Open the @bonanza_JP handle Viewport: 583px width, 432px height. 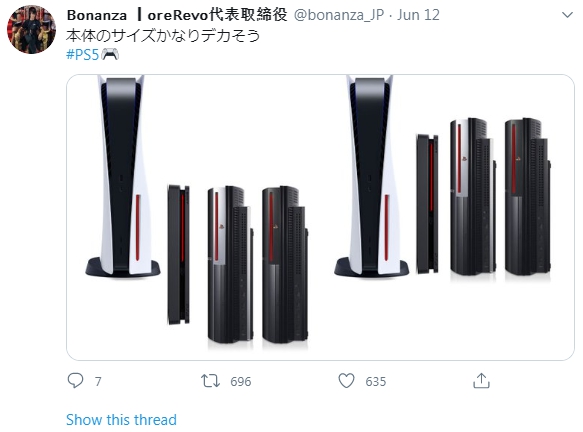click(x=339, y=15)
